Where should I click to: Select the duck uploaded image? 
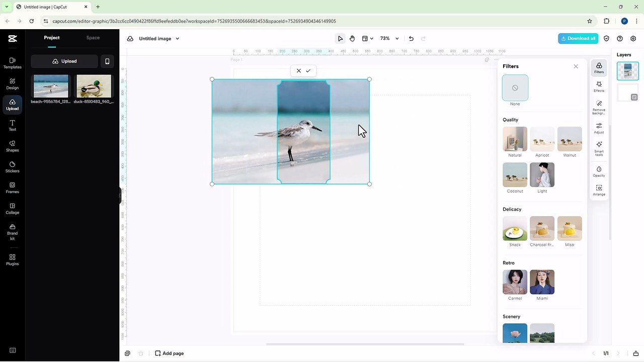[x=94, y=86]
